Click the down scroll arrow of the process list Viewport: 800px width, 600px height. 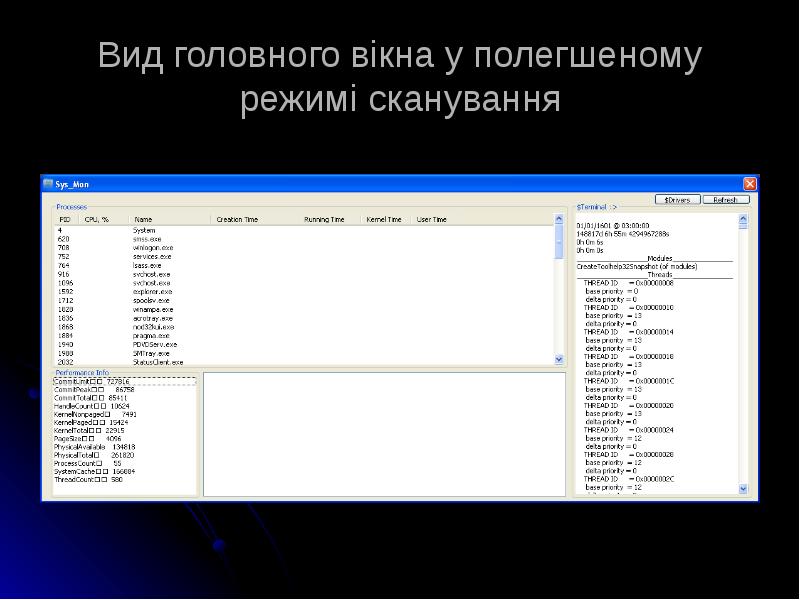click(x=557, y=359)
